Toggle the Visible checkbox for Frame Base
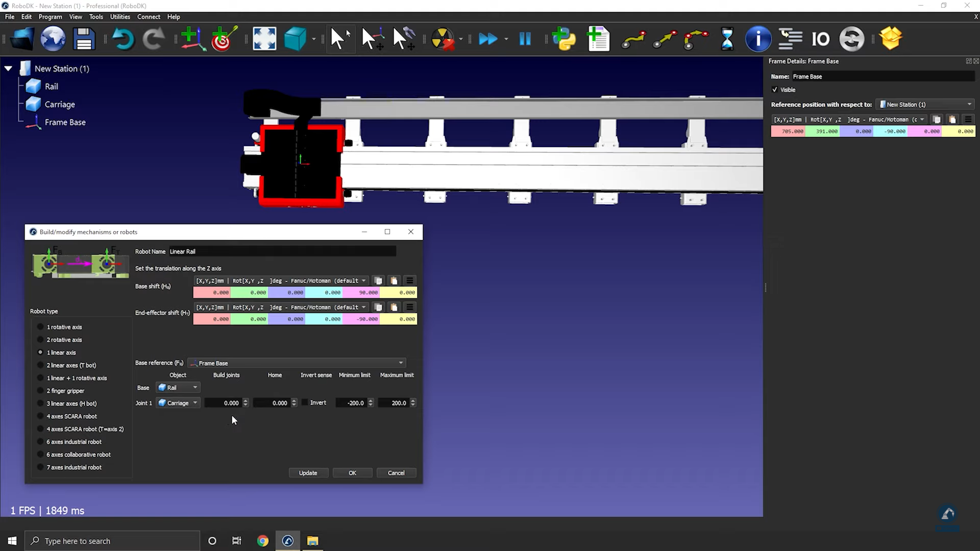This screenshot has height=551, width=980. [775, 90]
